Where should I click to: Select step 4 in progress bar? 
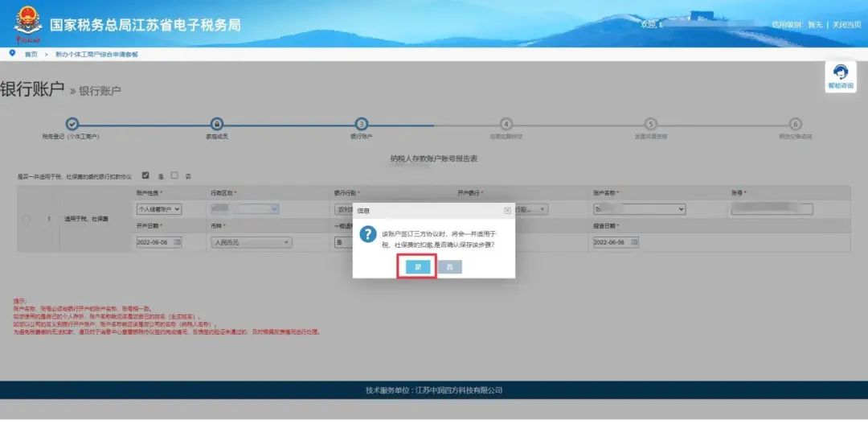point(506,125)
